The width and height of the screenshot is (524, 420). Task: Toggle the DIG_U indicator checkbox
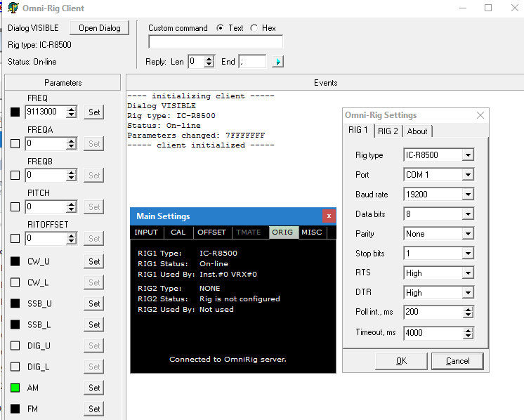[15, 346]
